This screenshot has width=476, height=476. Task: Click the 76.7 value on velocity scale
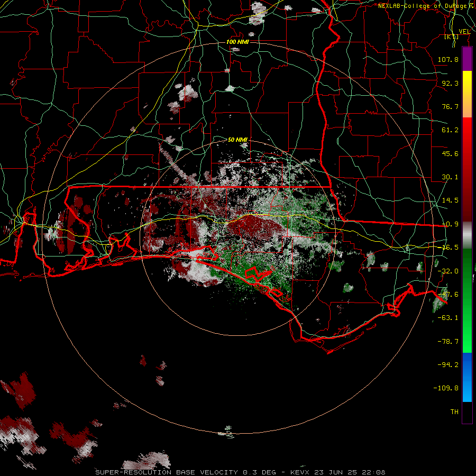(x=450, y=106)
